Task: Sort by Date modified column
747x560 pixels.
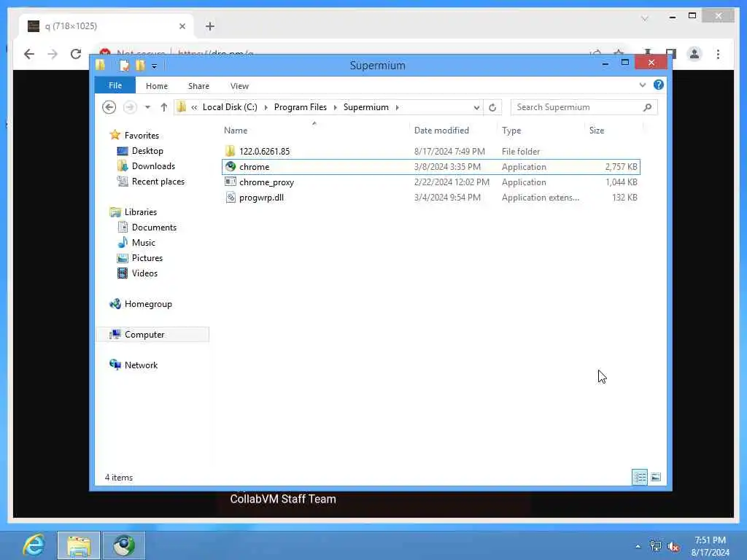Action: [x=441, y=131]
